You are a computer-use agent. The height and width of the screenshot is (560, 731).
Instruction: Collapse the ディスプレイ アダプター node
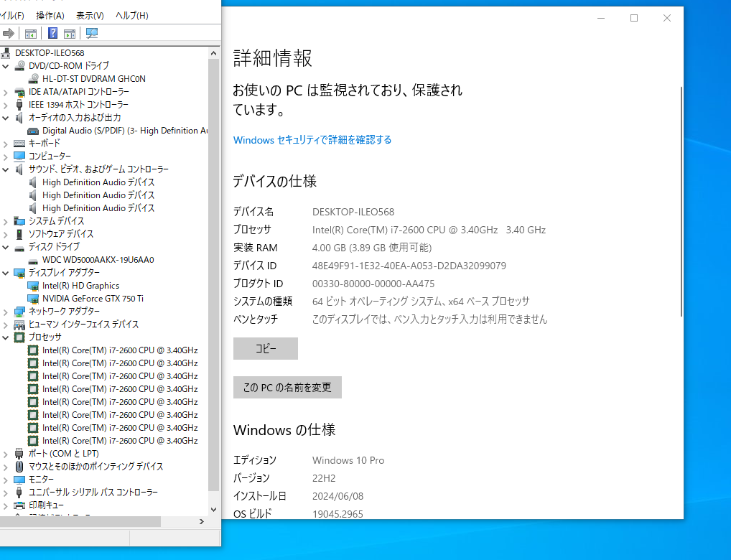tap(5, 272)
